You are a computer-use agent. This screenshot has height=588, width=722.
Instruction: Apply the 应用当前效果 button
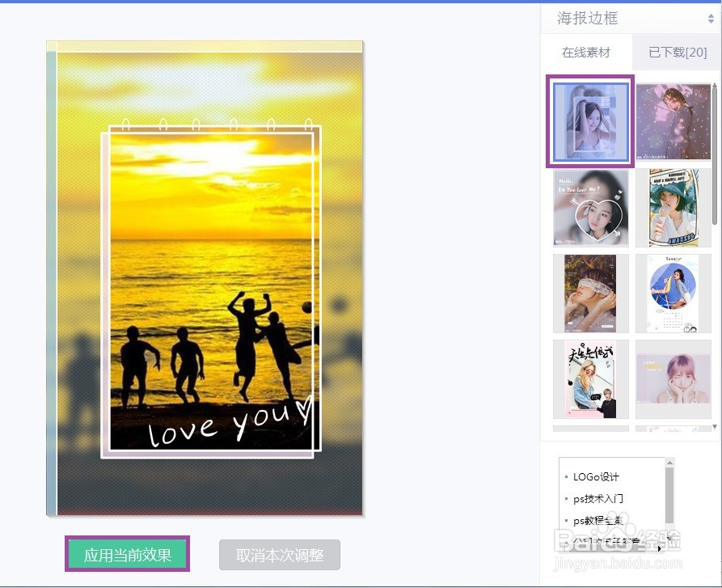click(128, 554)
